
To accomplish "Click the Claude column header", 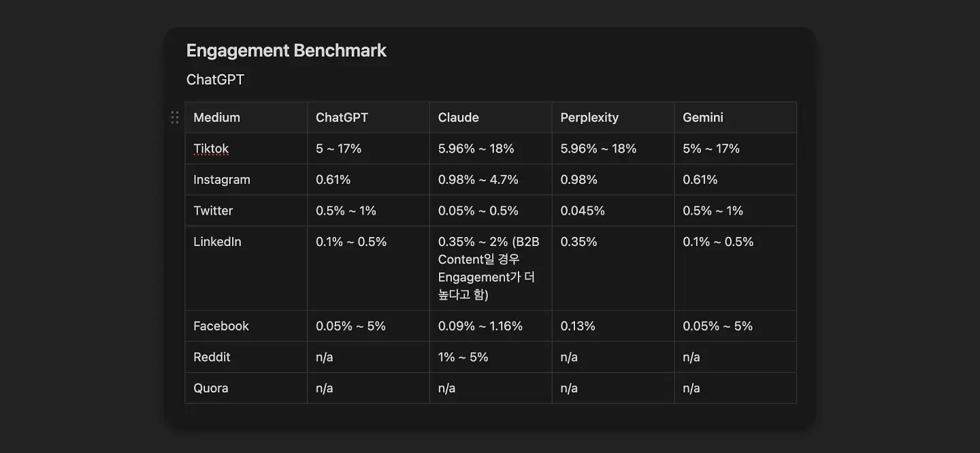I will 491,117.
